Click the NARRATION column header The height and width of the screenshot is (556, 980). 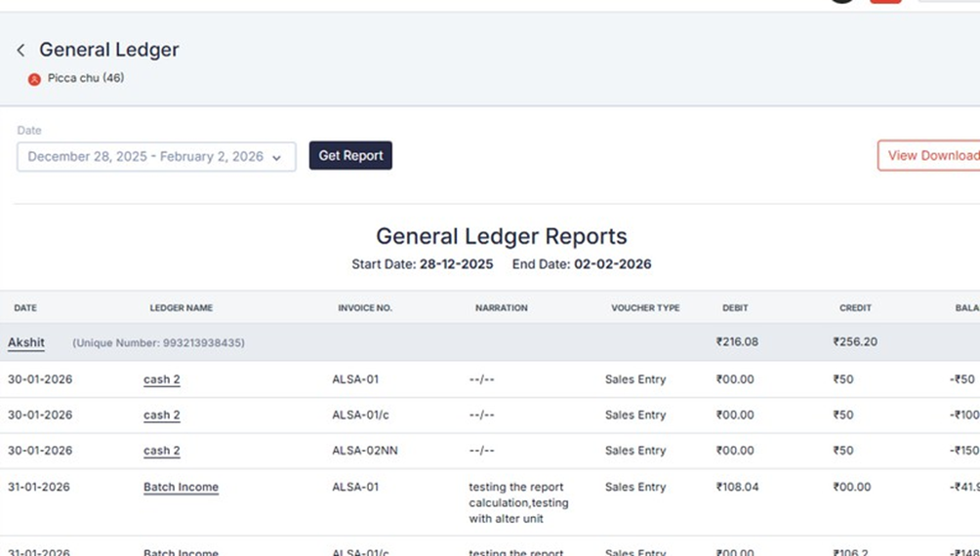(x=502, y=308)
